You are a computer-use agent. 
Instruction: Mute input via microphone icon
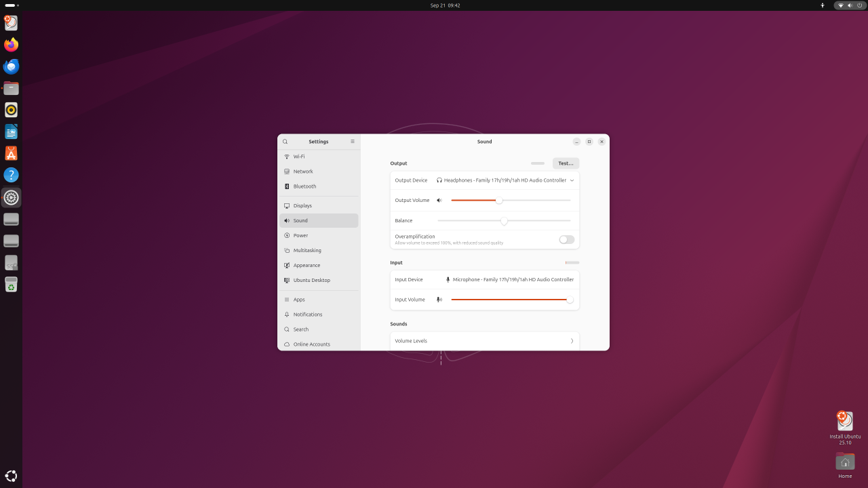pos(439,300)
